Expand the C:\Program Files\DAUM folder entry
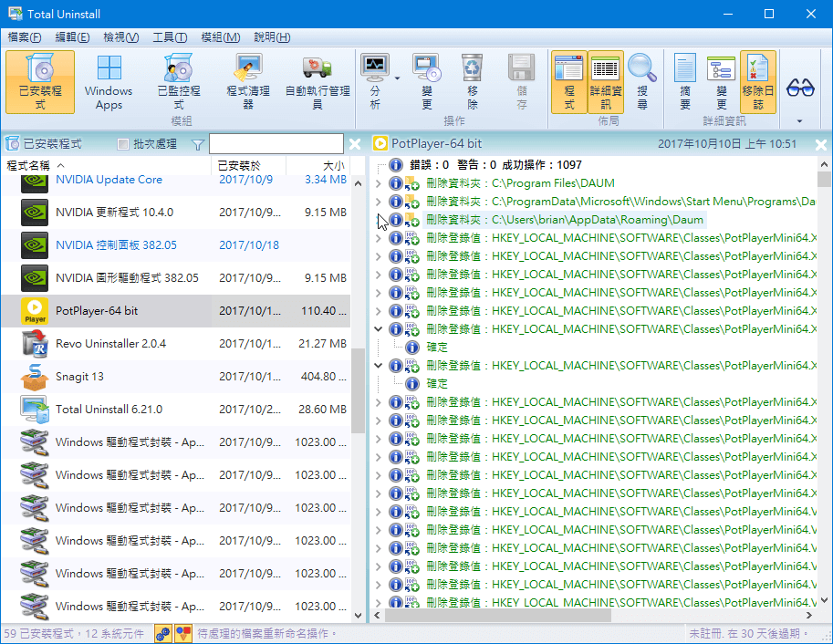 point(379,183)
